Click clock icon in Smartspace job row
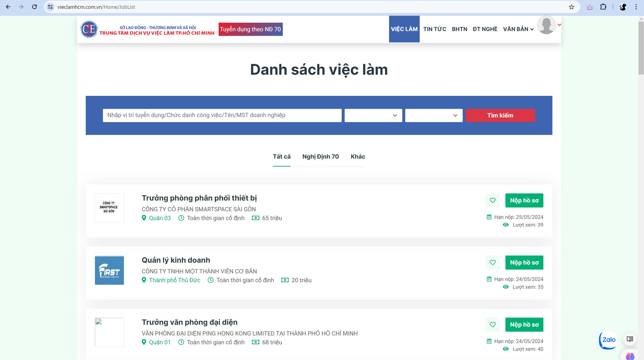This screenshot has width=644, height=360. click(181, 218)
